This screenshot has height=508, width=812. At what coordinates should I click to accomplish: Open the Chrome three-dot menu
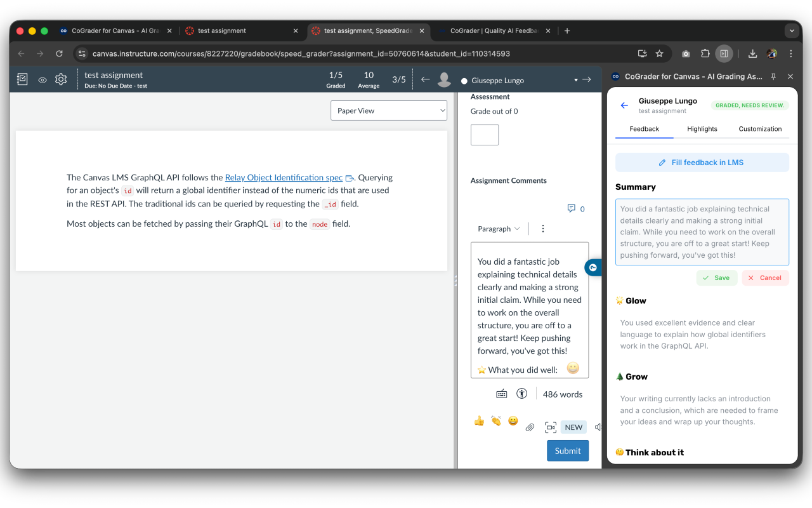point(790,54)
